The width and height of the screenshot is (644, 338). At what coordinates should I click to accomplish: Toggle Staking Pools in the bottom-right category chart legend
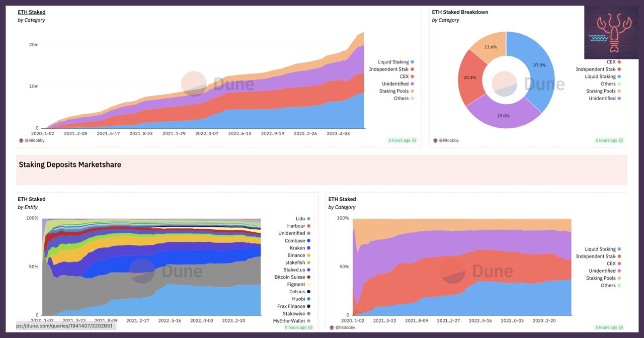click(x=604, y=278)
